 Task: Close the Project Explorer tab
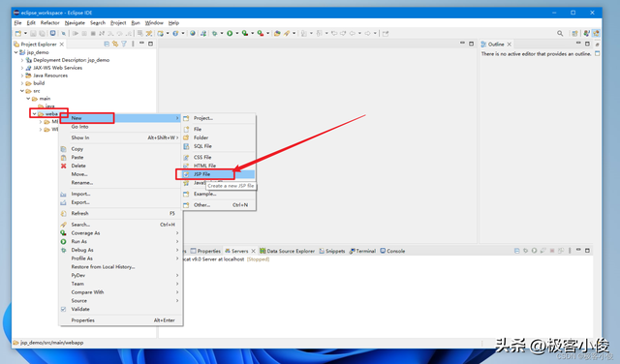pyautogui.click(x=62, y=45)
